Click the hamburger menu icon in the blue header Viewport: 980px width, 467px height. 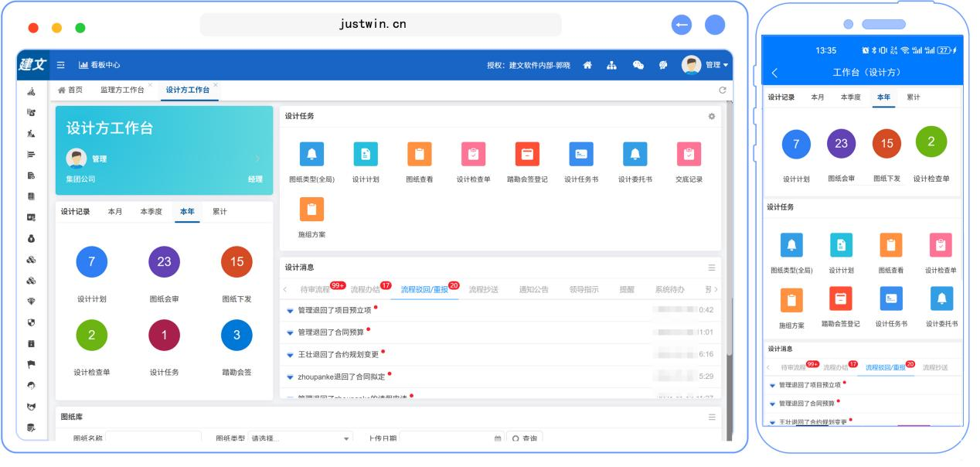pos(60,65)
